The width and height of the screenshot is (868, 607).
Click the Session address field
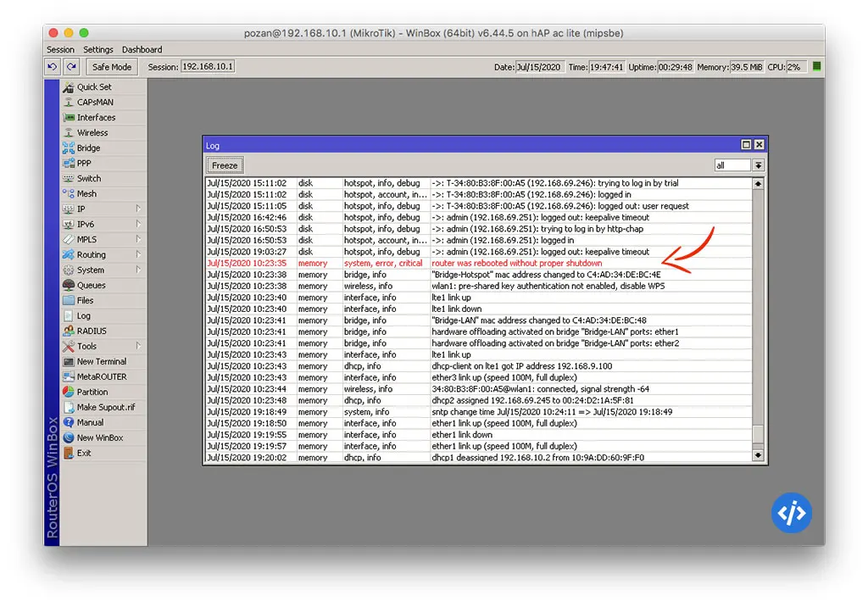207,66
